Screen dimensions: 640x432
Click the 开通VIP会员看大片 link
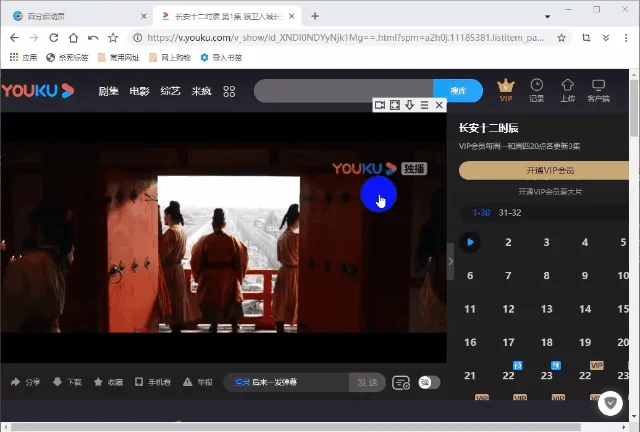click(x=550, y=192)
